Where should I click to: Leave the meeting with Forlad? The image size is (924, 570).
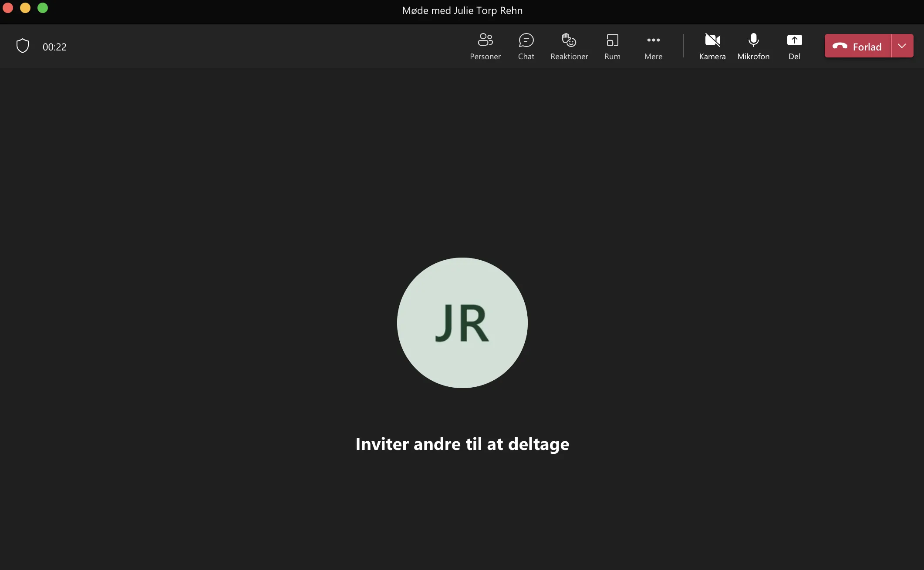pyautogui.click(x=857, y=46)
